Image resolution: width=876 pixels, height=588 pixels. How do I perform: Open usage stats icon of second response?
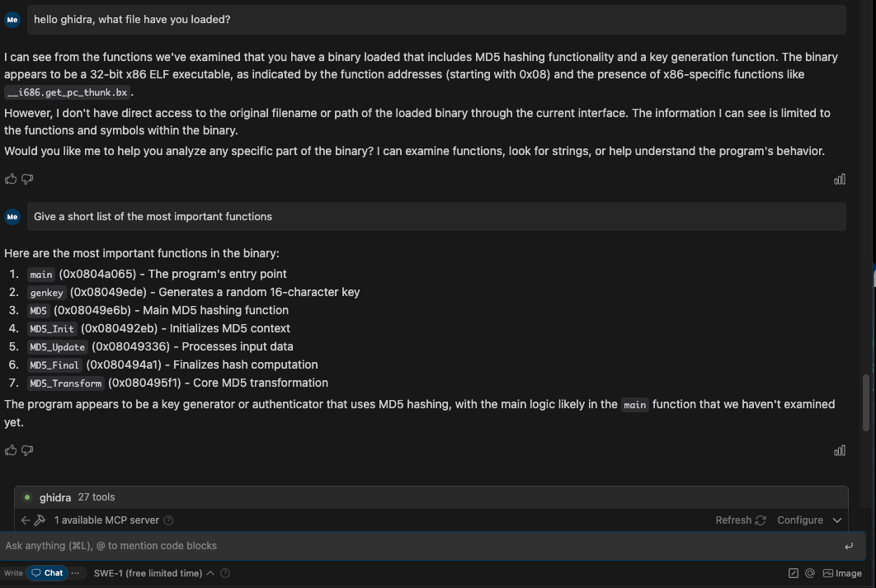click(840, 450)
